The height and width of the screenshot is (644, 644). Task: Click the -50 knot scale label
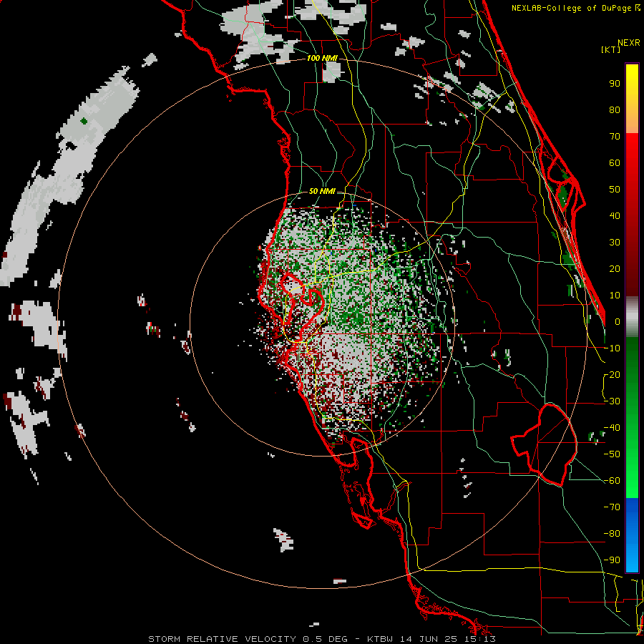(612, 454)
